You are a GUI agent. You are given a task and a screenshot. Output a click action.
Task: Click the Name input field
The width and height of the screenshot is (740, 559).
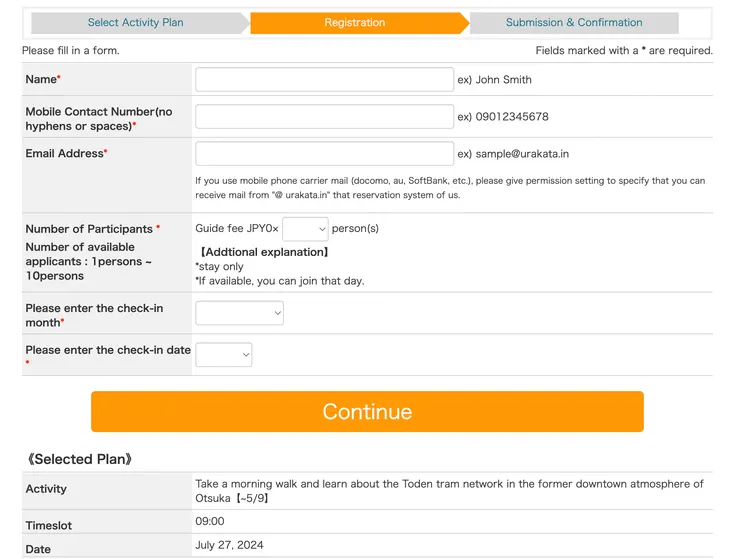coord(324,80)
